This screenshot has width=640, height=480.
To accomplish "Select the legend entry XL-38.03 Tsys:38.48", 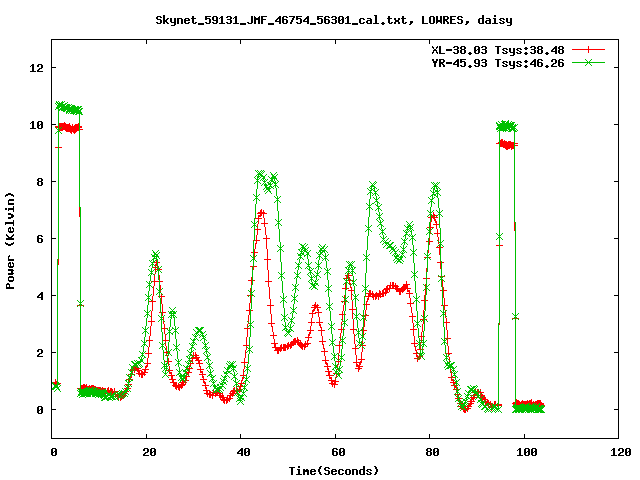I will pyautogui.click(x=498, y=50).
